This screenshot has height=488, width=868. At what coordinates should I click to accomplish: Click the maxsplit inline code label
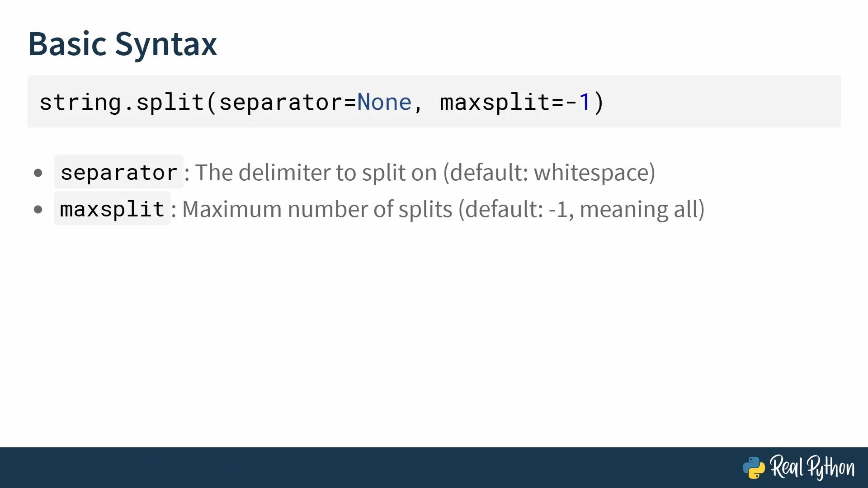click(x=112, y=209)
